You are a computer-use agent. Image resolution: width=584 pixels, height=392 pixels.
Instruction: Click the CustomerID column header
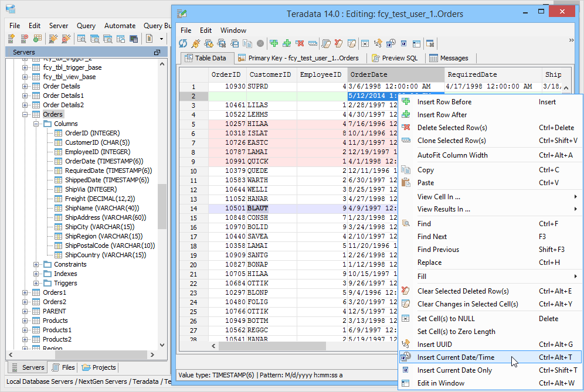pos(271,74)
